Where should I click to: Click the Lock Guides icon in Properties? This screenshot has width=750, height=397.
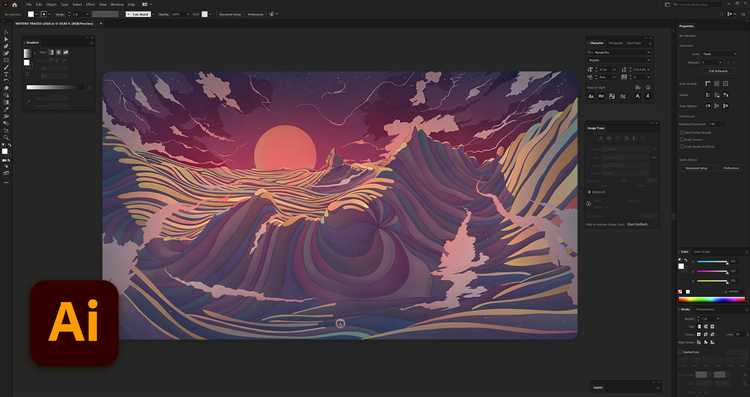tap(717, 95)
